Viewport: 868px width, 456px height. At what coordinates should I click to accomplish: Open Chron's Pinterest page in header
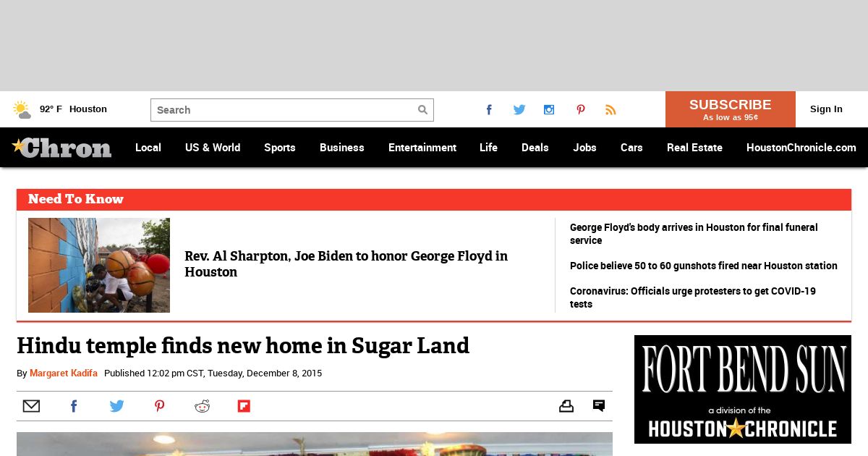[580, 110]
